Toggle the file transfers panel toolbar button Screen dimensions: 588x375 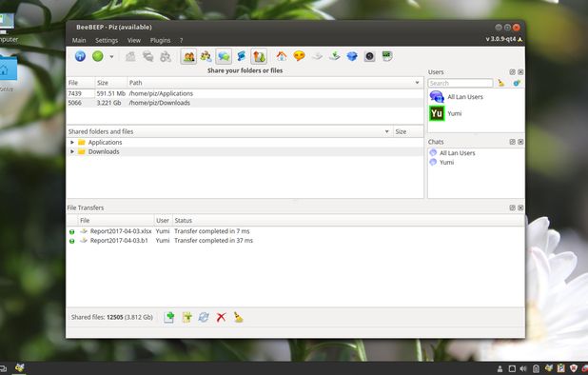coord(259,56)
